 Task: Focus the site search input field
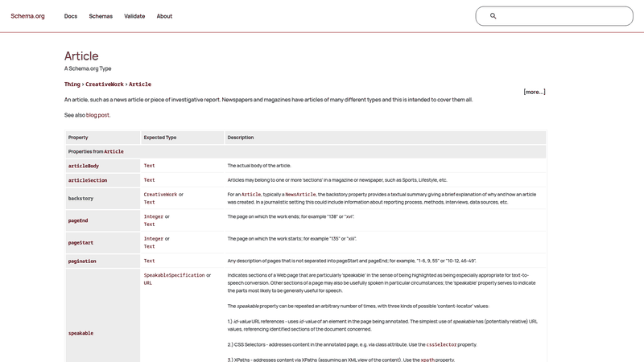point(554,16)
